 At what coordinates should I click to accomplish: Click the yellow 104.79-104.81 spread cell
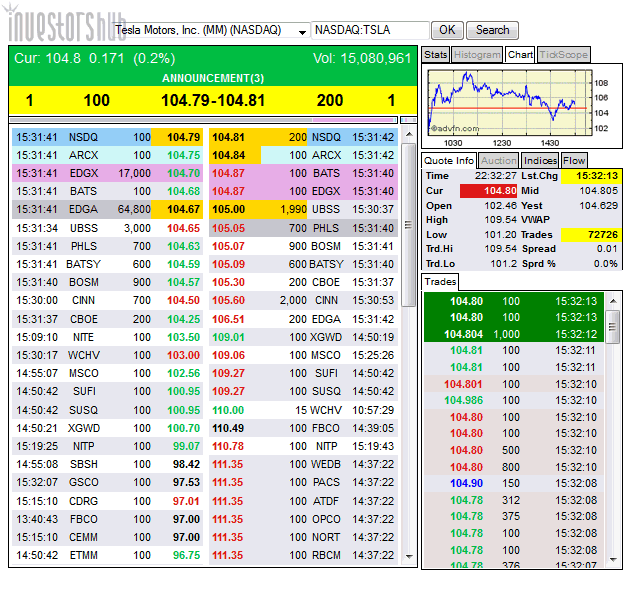[213, 100]
